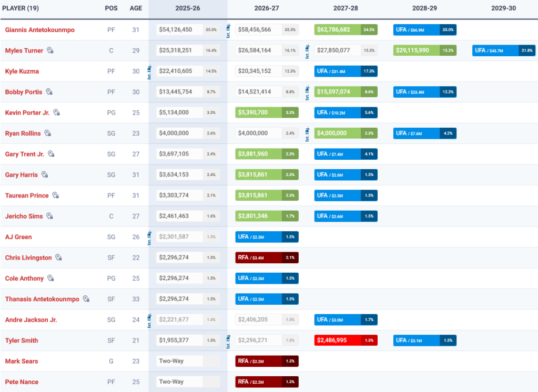
Task: Sort by the 2025-26 column header
Action: (188, 8)
